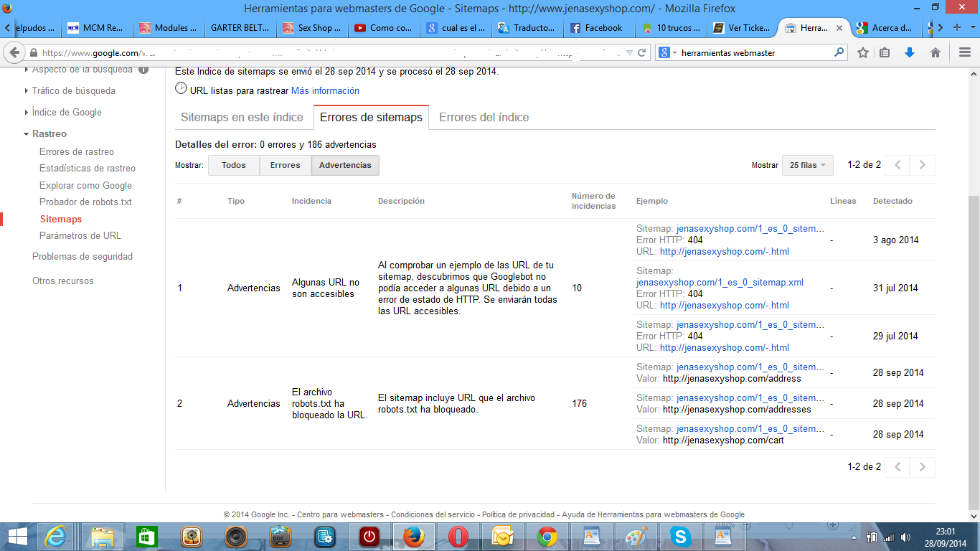Close the Herra... tab
980x551 pixels.
tap(839, 28)
